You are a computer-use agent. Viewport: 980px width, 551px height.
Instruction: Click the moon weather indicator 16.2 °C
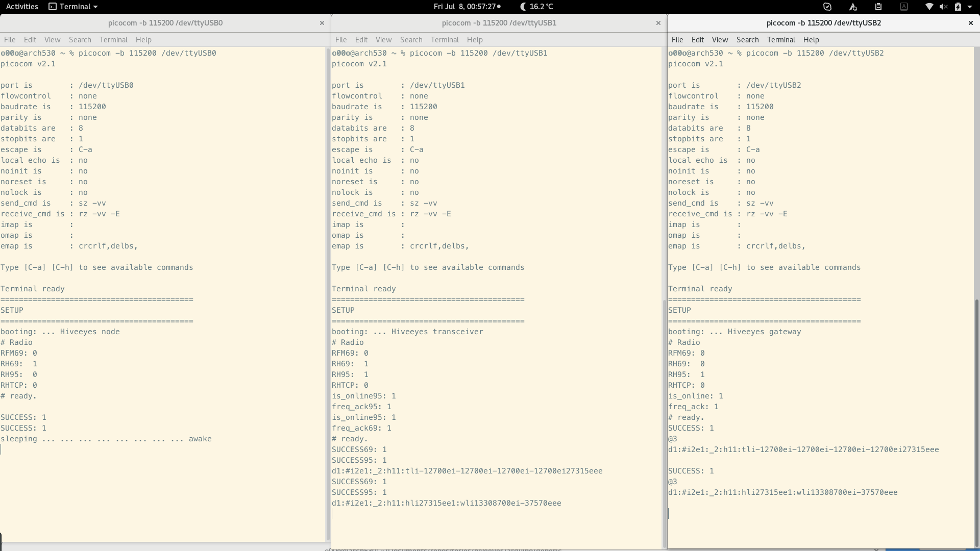click(536, 7)
